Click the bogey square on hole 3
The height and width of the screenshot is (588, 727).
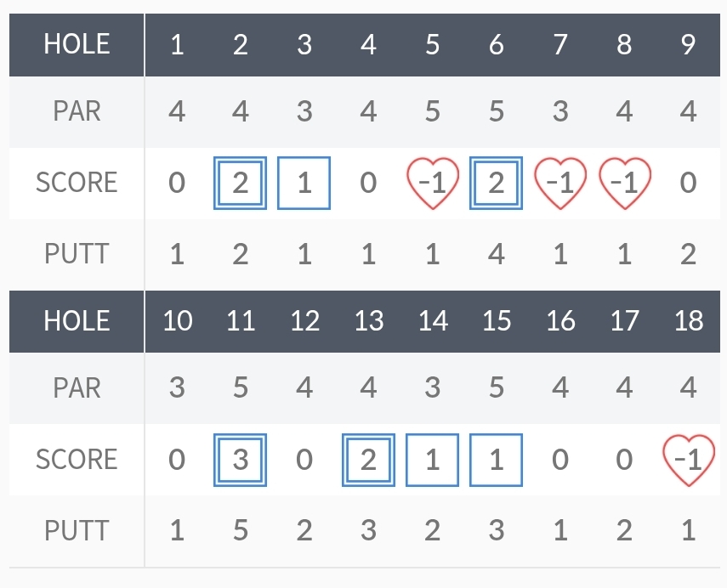tap(304, 184)
